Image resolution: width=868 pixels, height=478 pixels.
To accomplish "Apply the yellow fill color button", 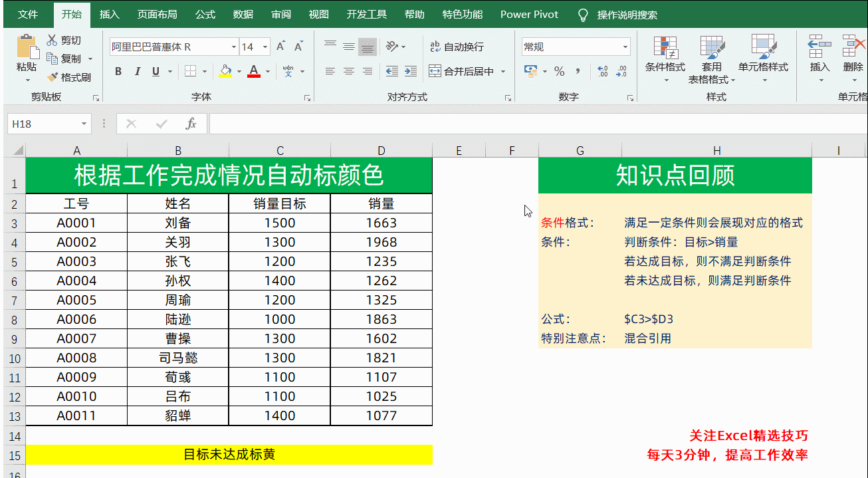I will [x=225, y=71].
